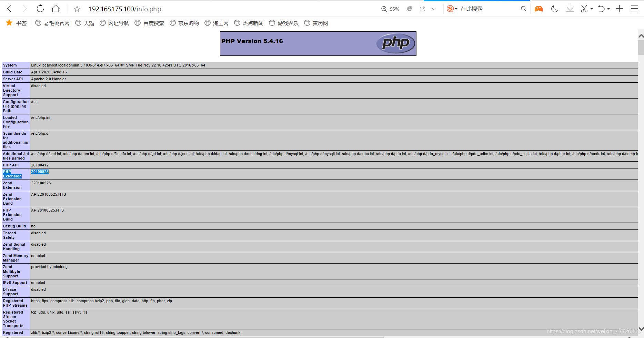Open the 95% zoom control
644x338 pixels.
[x=390, y=9]
